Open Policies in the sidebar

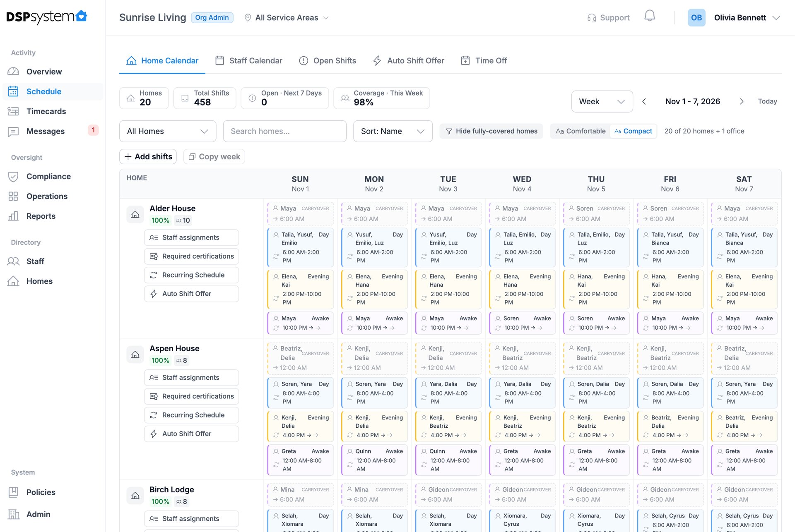pos(53,492)
